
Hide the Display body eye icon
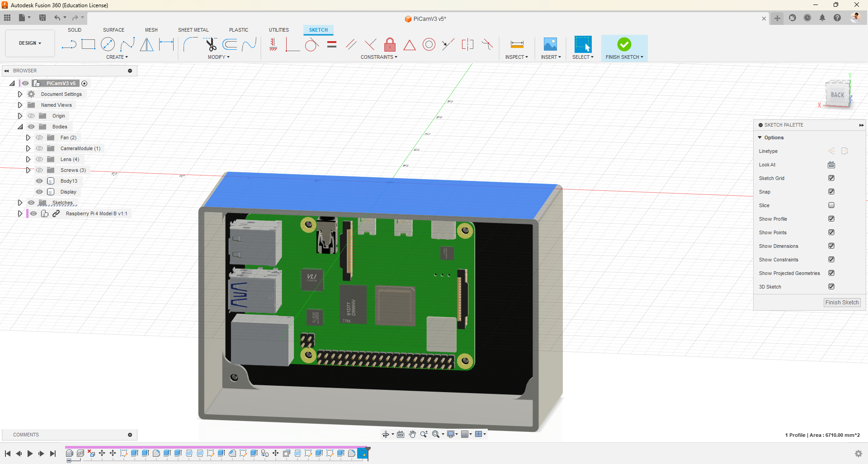coord(39,192)
